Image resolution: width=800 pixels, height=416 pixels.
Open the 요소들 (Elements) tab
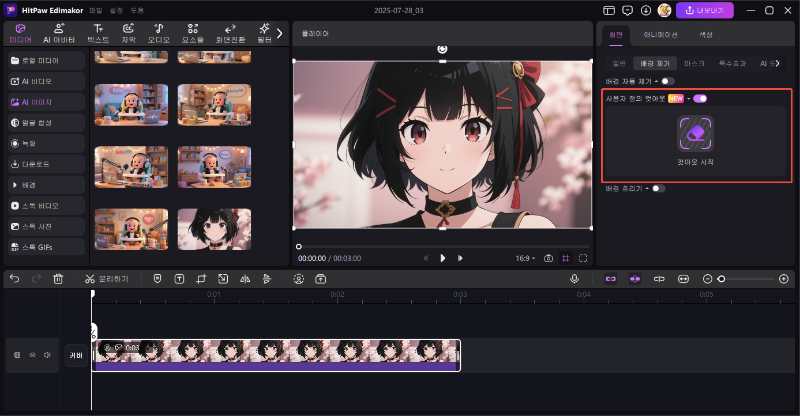(x=193, y=34)
